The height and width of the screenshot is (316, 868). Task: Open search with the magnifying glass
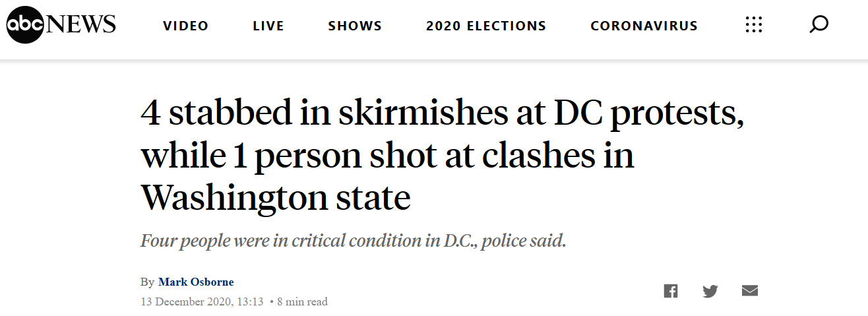(x=819, y=26)
